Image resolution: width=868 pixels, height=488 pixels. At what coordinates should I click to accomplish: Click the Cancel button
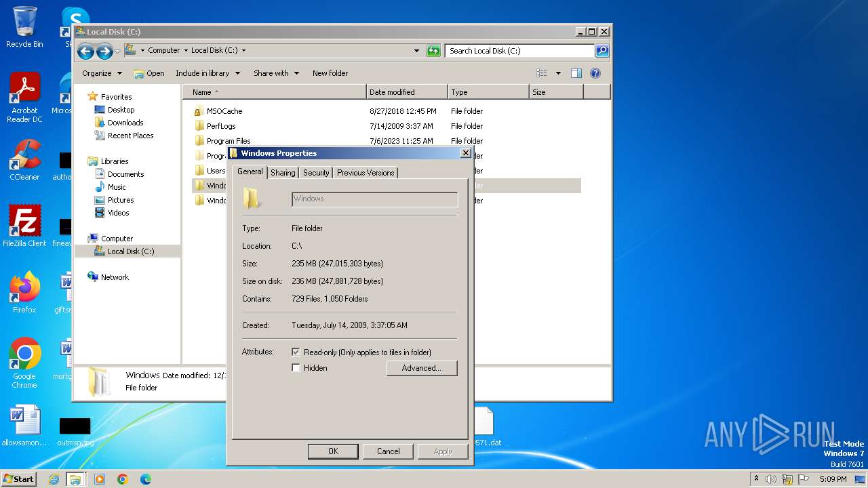[x=388, y=451]
